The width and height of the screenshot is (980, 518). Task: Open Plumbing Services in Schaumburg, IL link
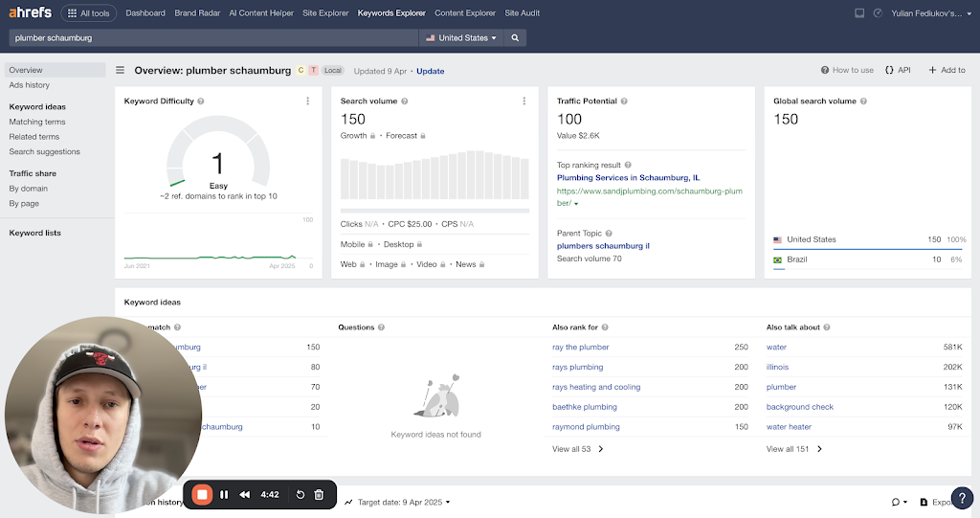628,178
